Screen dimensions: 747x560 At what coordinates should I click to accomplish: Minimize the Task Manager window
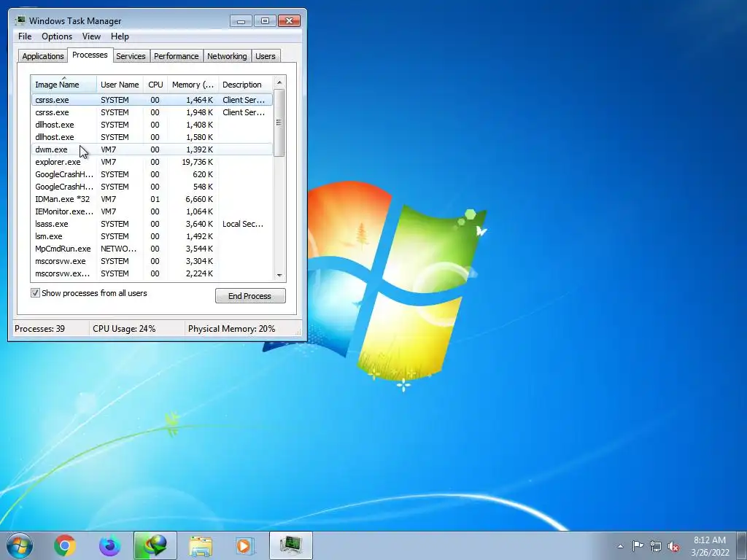pyautogui.click(x=241, y=21)
